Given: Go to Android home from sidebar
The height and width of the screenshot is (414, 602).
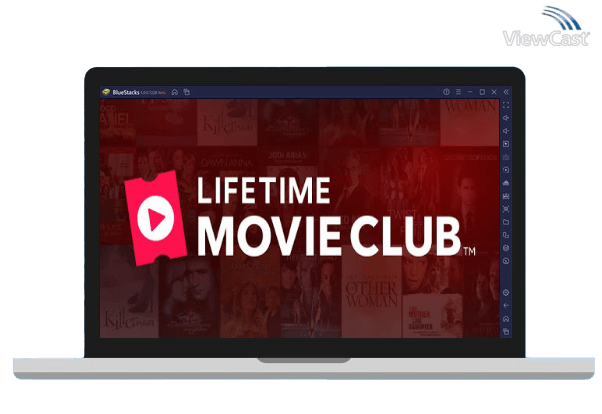Looking at the screenshot, I should pos(506,319).
